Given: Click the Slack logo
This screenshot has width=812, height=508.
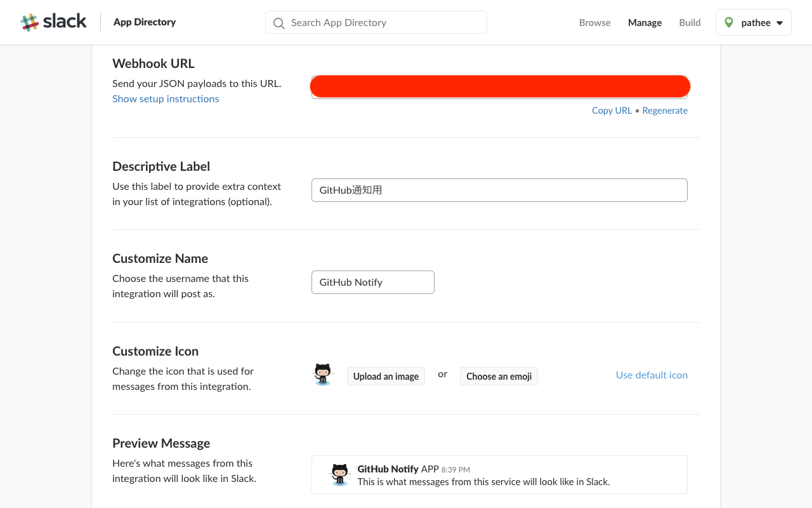Looking at the screenshot, I should [x=53, y=21].
